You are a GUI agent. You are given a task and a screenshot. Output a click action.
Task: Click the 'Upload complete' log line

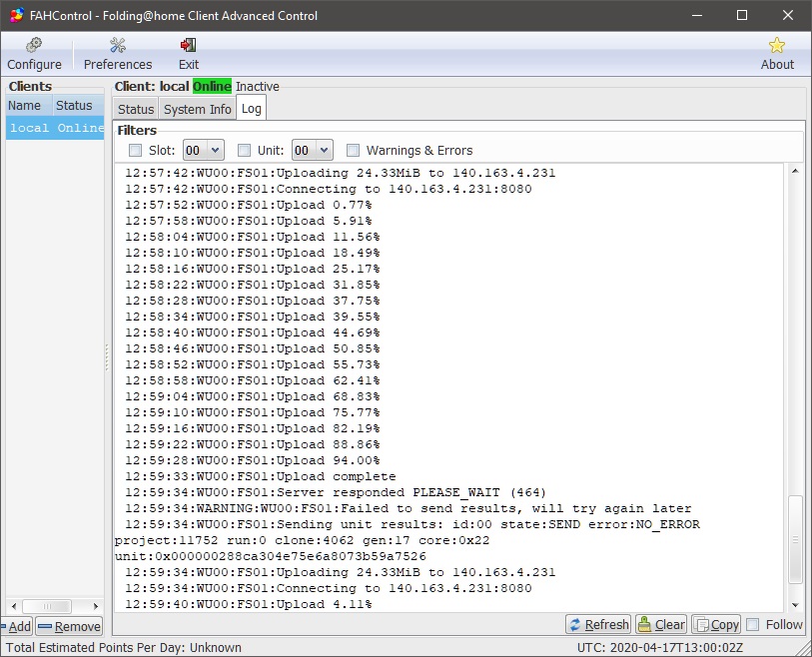coord(261,476)
